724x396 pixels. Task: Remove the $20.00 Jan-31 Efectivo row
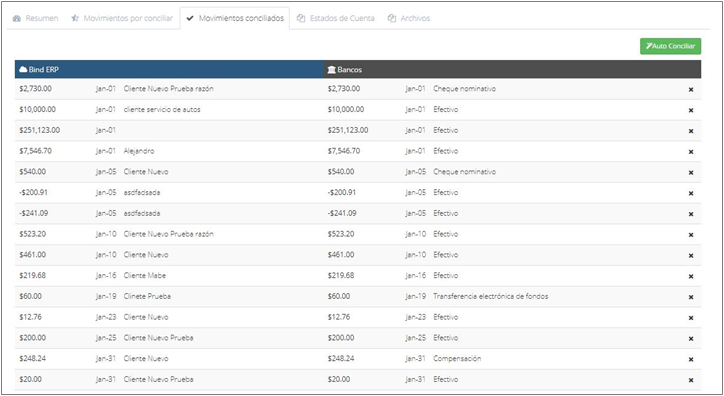pyautogui.click(x=691, y=380)
